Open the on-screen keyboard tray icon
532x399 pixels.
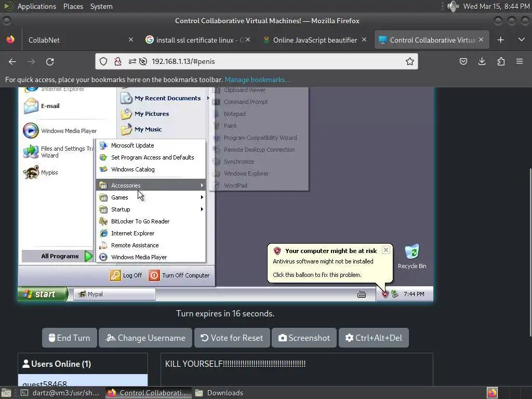362,294
